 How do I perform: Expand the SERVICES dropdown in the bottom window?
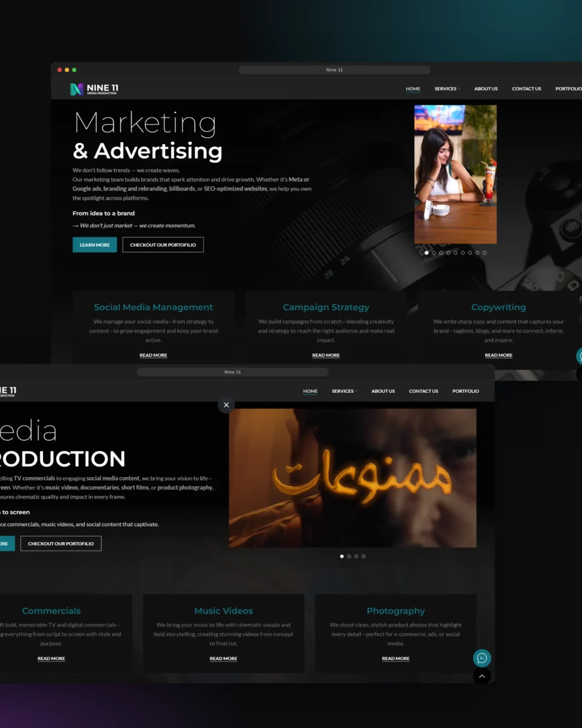tap(344, 391)
